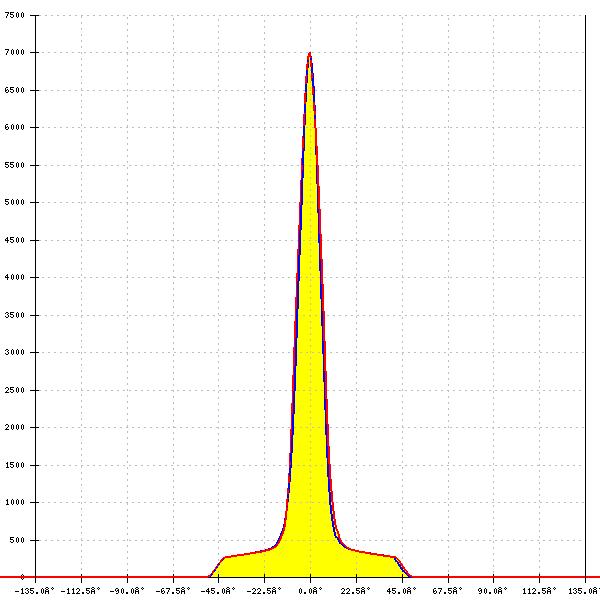Image resolution: width=600 pixels, height=600 pixels.
Task: Click the 1500 y-axis label
Action: coord(15,465)
